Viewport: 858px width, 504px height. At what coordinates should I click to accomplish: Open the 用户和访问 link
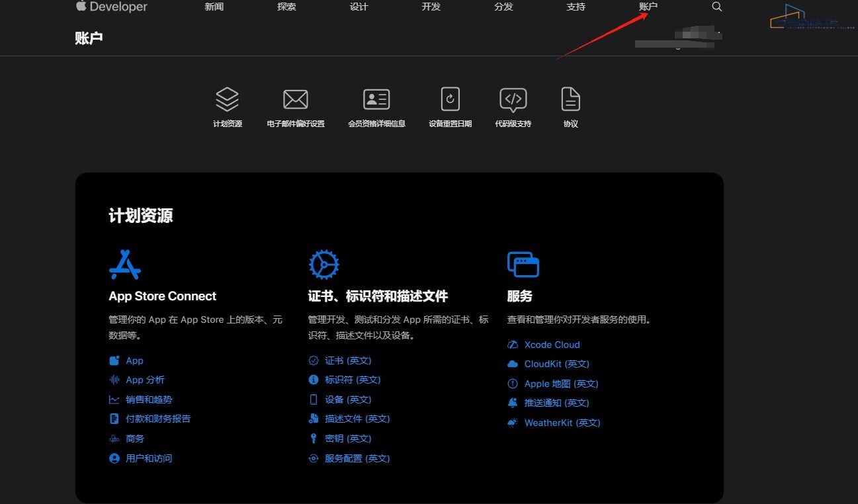click(149, 458)
